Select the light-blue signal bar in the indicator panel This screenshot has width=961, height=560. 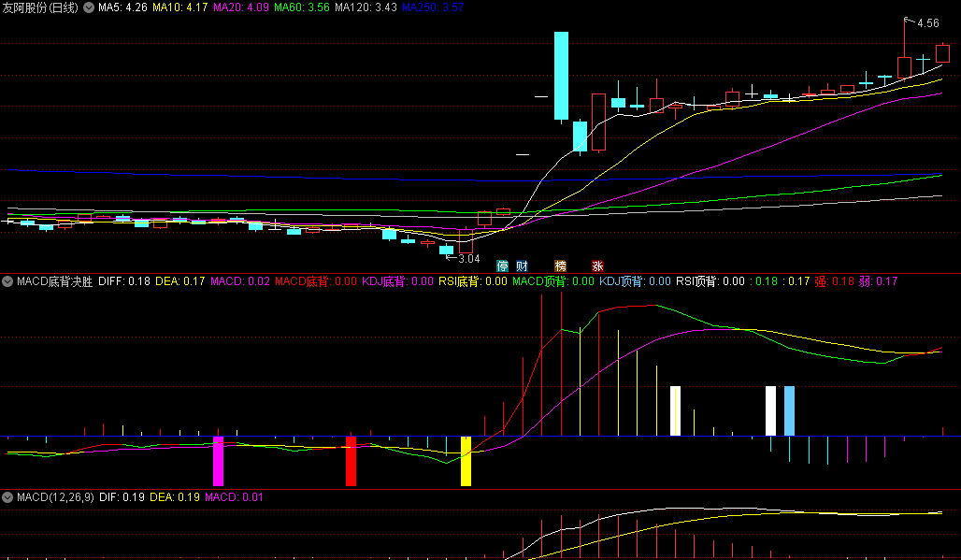pos(789,411)
